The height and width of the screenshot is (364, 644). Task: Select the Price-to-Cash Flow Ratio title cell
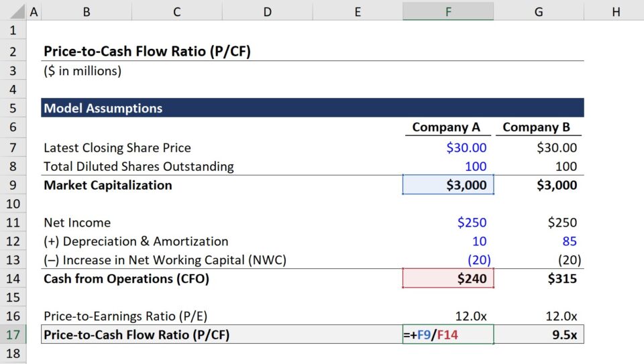click(x=147, y=52)
